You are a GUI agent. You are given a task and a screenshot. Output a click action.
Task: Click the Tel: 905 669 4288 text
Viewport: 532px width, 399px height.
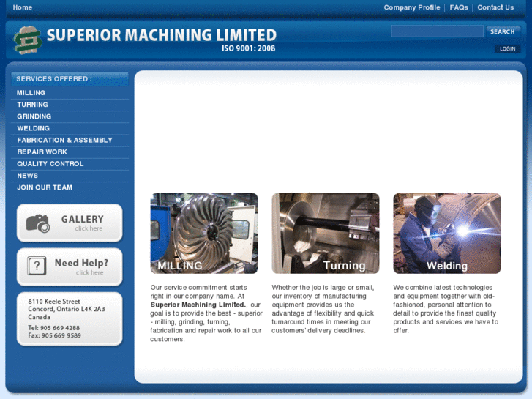coord(54,328)
